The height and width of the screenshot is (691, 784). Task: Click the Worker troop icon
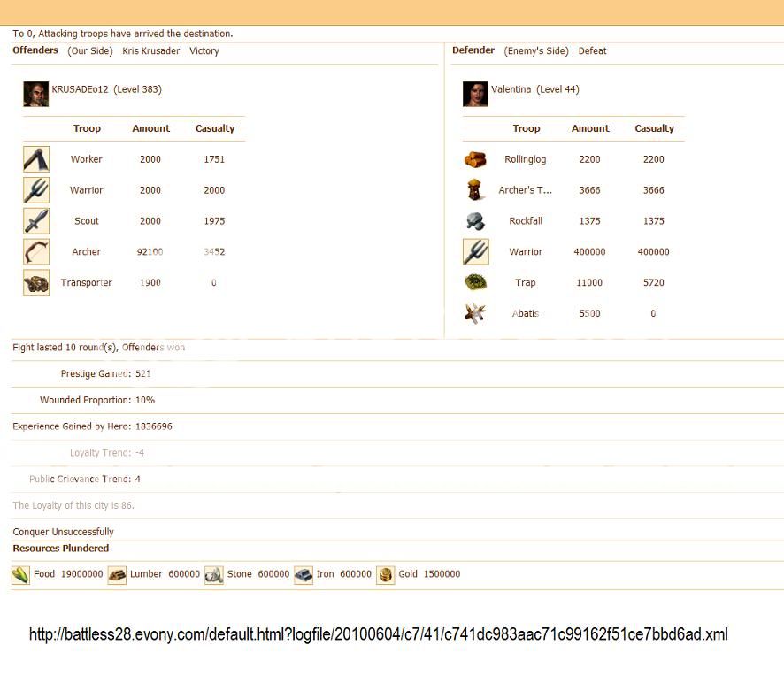[x=36, y=159]
